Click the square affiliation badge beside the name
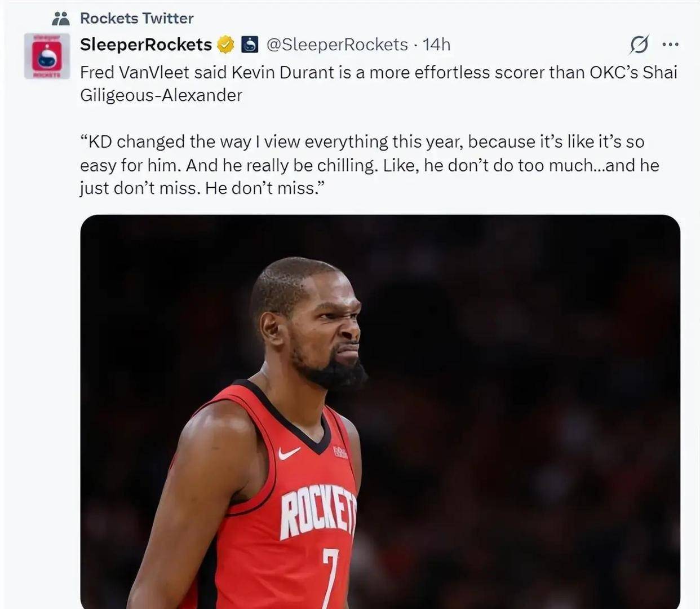Viewport: 700px width, 609px height. [x=250, y=45]
